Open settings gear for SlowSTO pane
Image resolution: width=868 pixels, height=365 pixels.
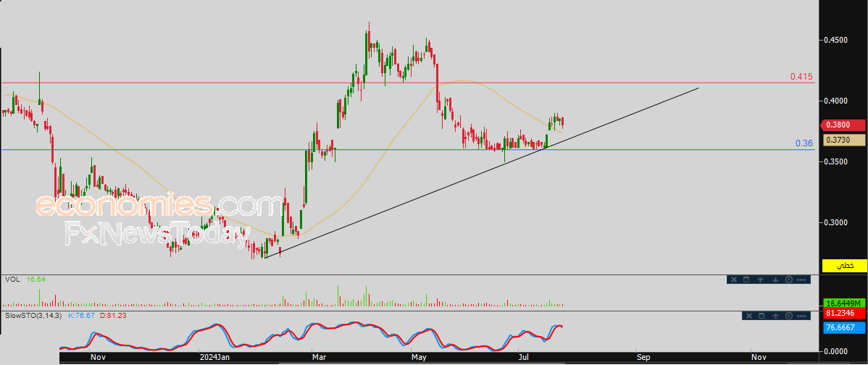tap(788, 316)
